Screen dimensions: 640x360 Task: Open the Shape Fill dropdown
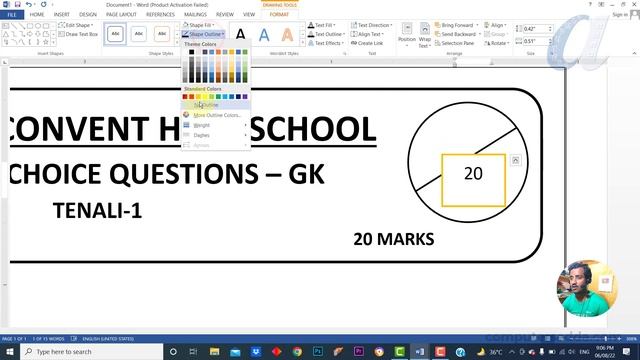[198, 25]
